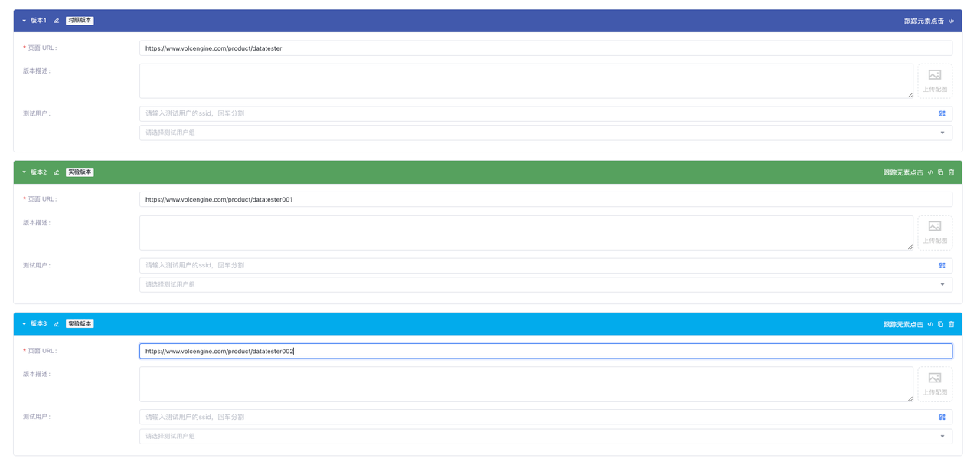This screenshot has width=980, height=462.
Task: Copy 版本3 using the duplicate icon
Action: point(941,324)
